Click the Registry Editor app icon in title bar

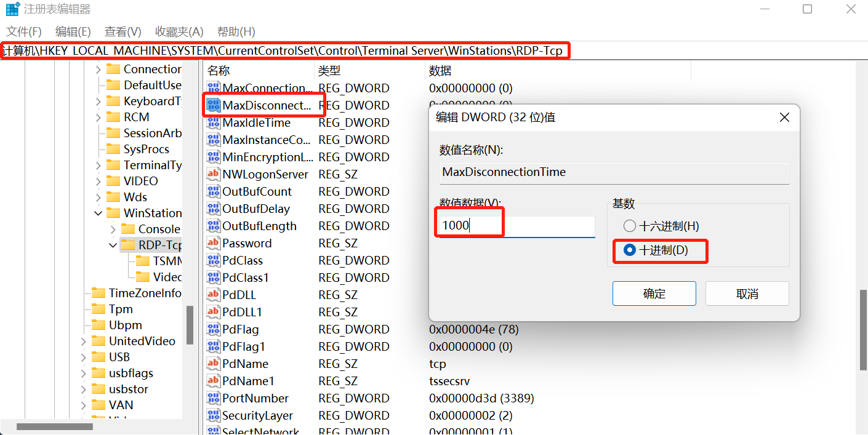pos(13,9)
